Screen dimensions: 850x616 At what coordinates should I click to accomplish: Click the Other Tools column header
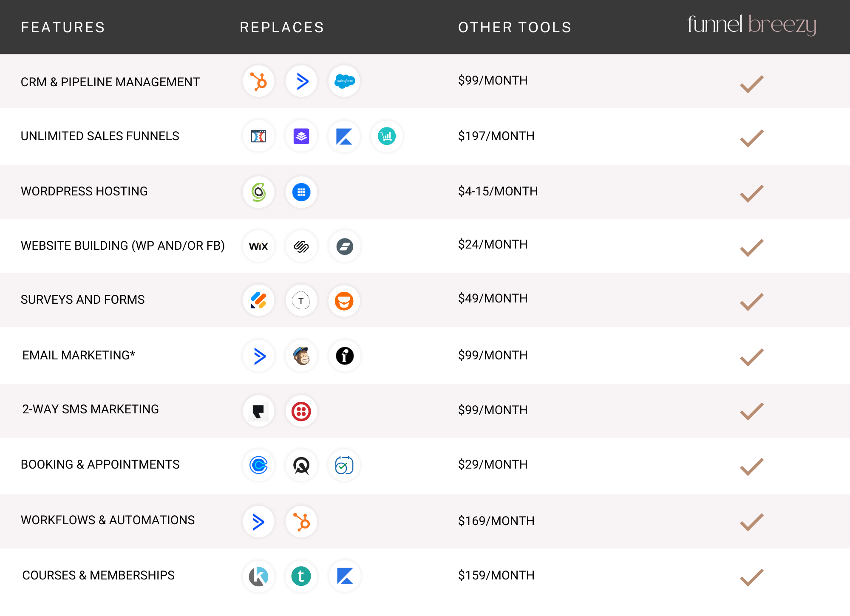[x=515, y=28]
